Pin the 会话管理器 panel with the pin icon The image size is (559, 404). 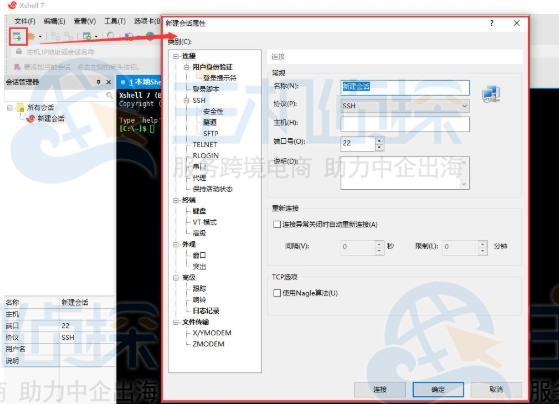click(98, 82)
